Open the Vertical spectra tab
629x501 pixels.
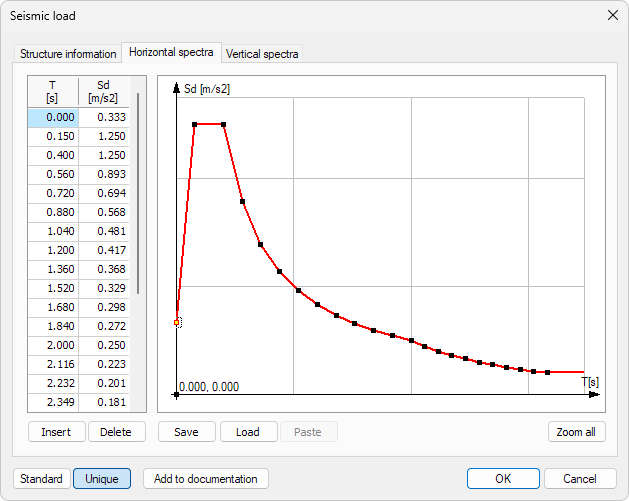tap(262, 54)
